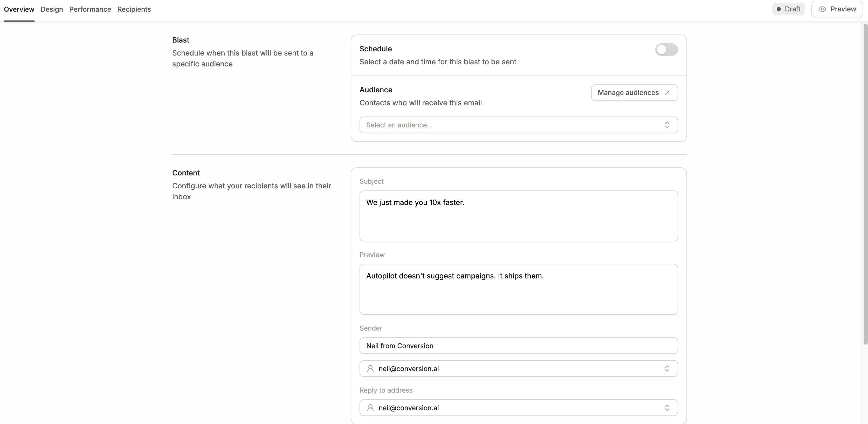
Task: Switch to the Overview tab
Action: [x=19, y=9]
